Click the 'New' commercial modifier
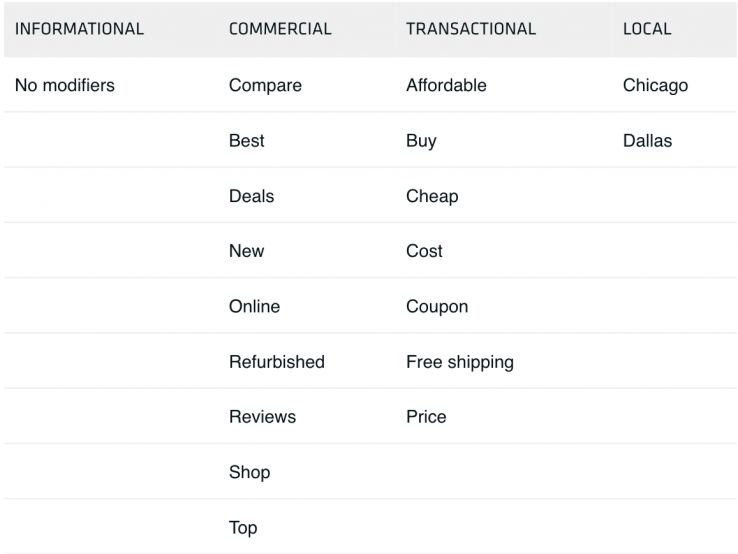The height and width of the screenshot is (554, 738). point(246,251)
